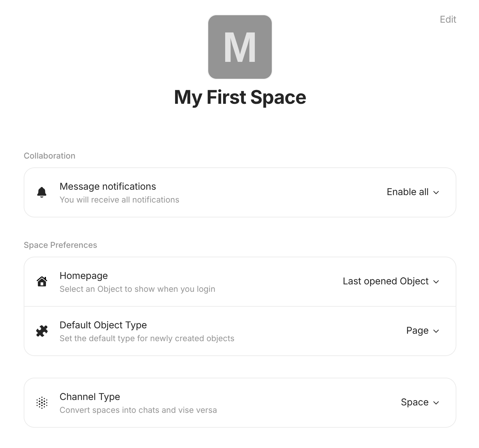The width and height of the screenshot is (479, 448).
Task: Click the gray "M" space avatar
Action: [x=240, y=47]
